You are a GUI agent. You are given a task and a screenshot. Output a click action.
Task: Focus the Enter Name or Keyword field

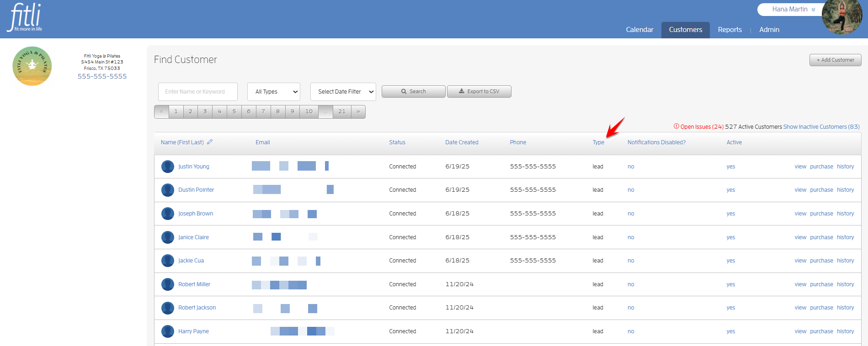[x=198, y=92]
